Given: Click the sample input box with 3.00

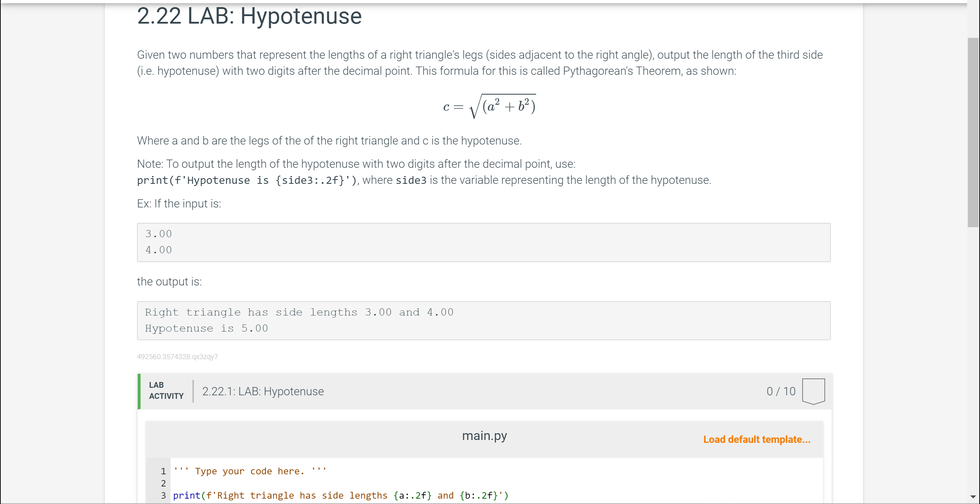Looking at the screenshot, I should coord(483,242).
